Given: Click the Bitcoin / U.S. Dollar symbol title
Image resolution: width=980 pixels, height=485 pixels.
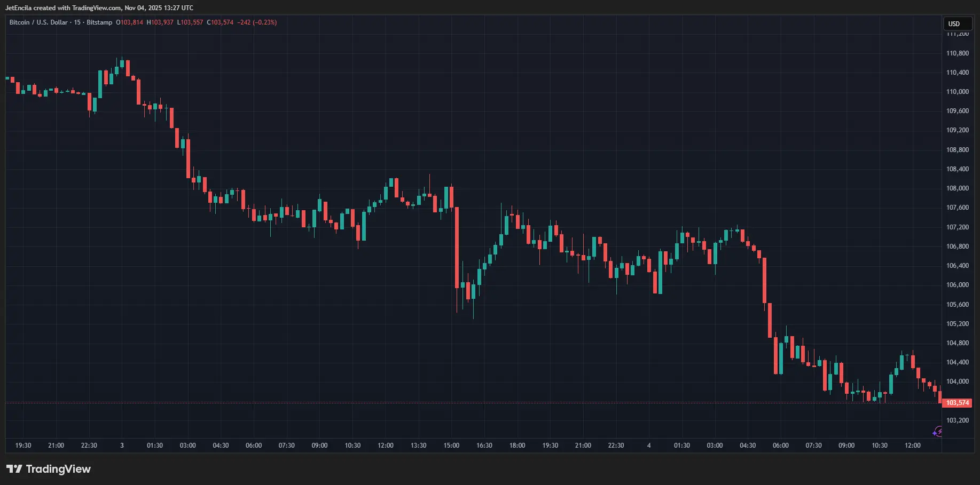Looking at the screenshot, I should point(38,22).
